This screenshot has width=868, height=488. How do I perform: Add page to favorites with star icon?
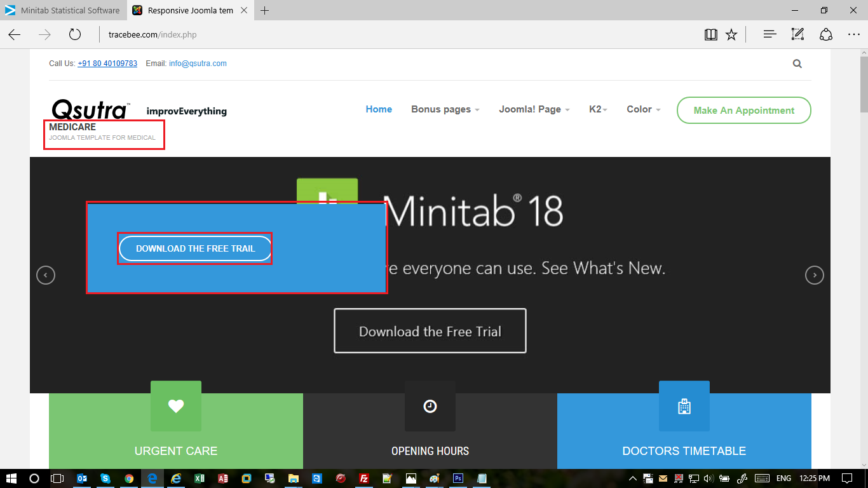click(731, 34)
